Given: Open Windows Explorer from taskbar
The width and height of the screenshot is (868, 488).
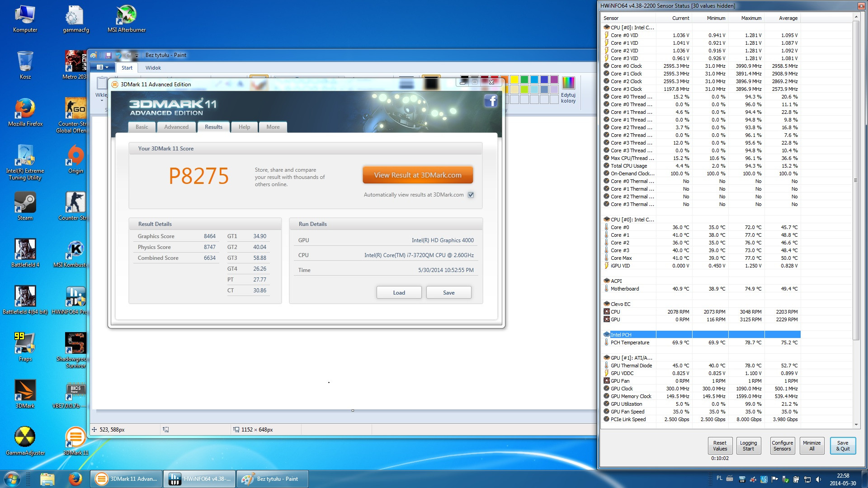Looking at the screenshot, I should (47, 479).
